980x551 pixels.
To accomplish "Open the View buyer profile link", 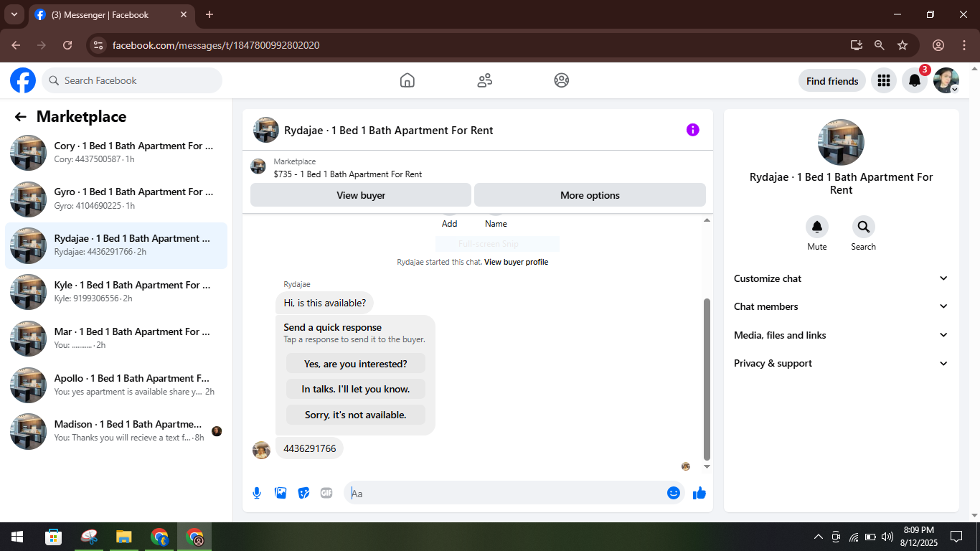I will click(516, 262).
